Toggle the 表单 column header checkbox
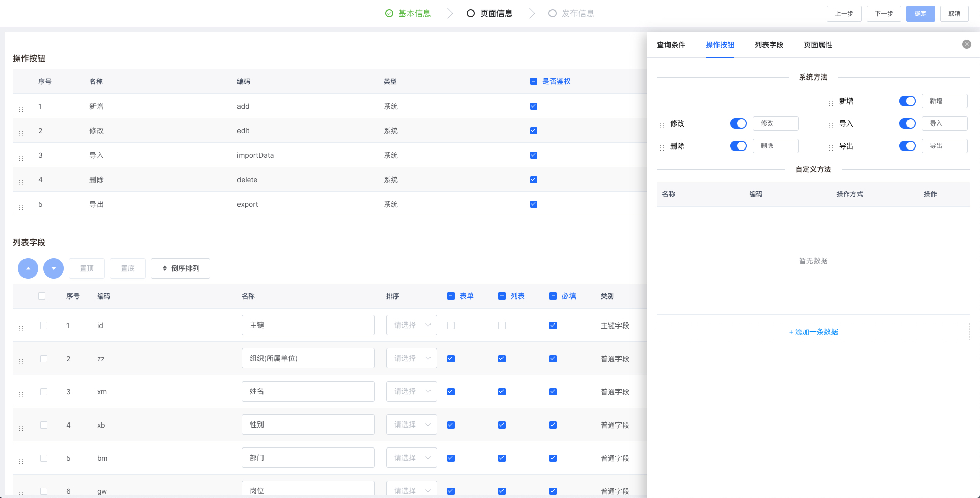This screenshot has width=980, height=498. [x=451, y=296]
